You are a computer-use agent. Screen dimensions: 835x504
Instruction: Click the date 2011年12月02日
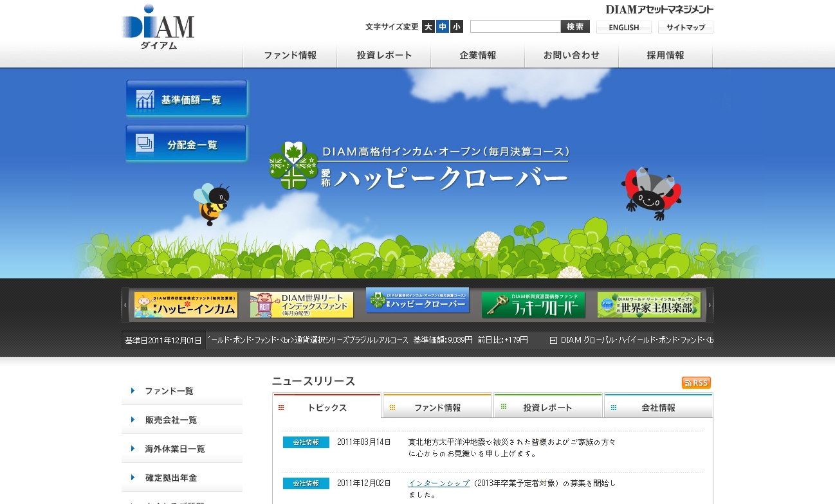coord(363,483)
